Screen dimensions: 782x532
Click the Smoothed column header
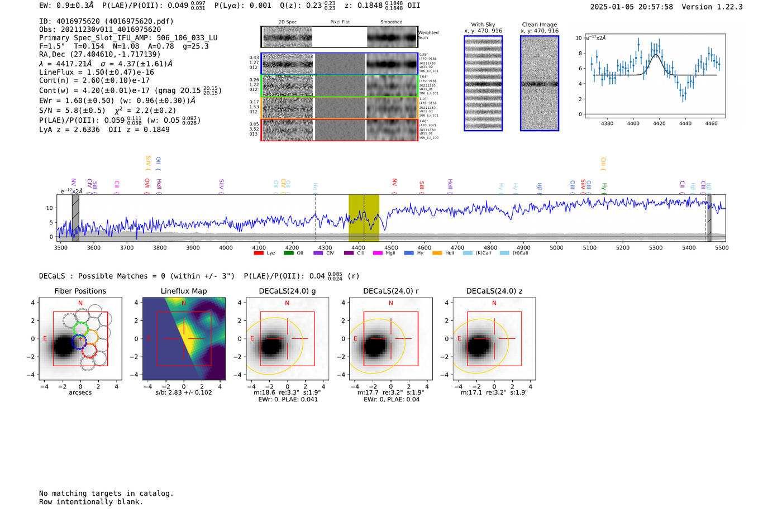click(x=391, y=22)
